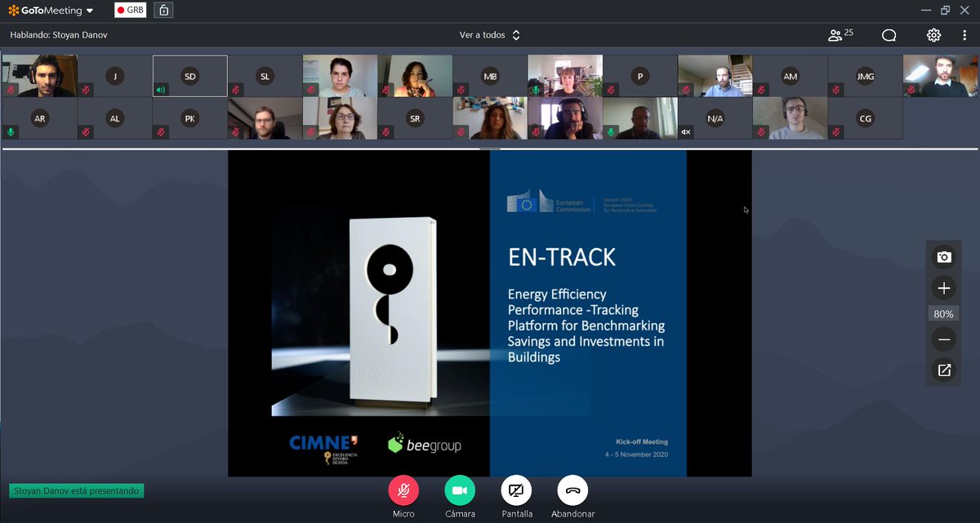Image resolution: width=980 pixels, height=523 pixels.
Task: Select the J participant tile
Action: tap(115, 76)
